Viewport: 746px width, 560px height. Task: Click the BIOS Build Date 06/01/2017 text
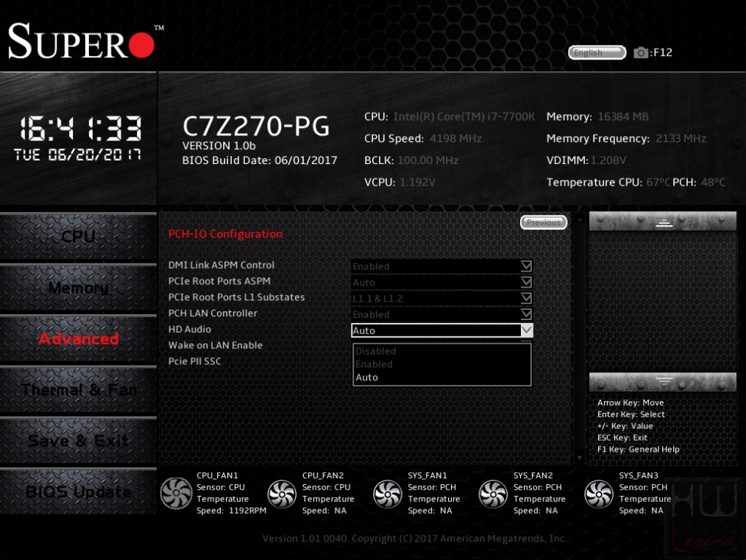pos(260,160)
